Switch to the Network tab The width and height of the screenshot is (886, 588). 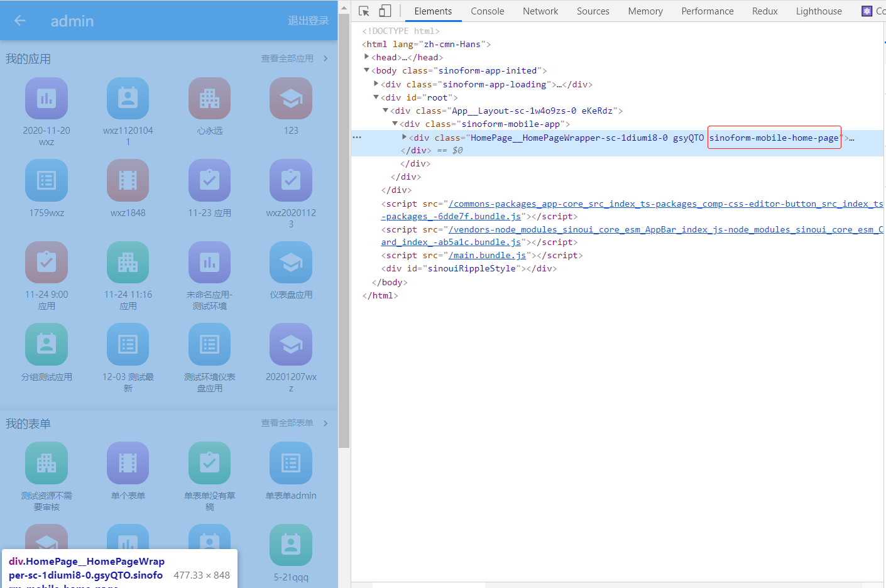coord(540,11)
